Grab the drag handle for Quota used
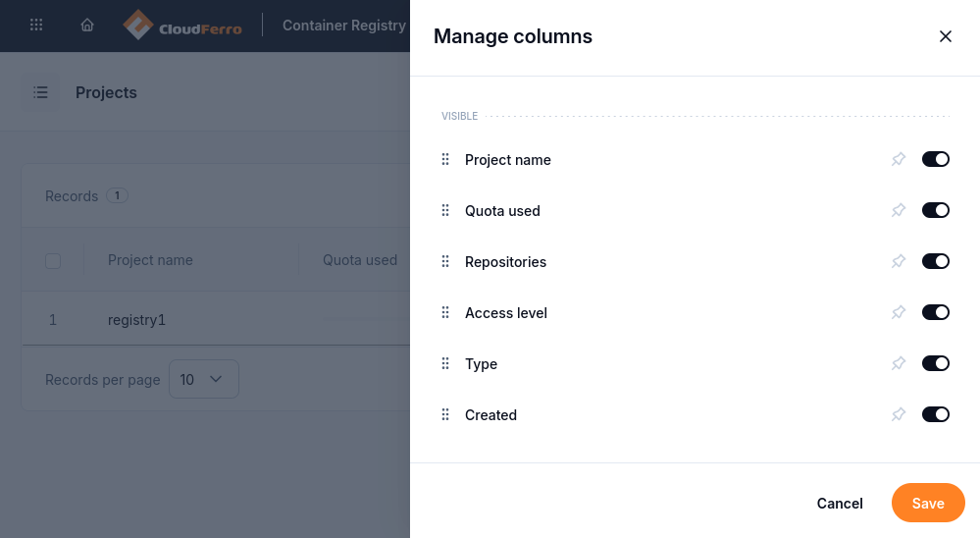The width and height of the screenshot is (980, 538). [445, 211]
